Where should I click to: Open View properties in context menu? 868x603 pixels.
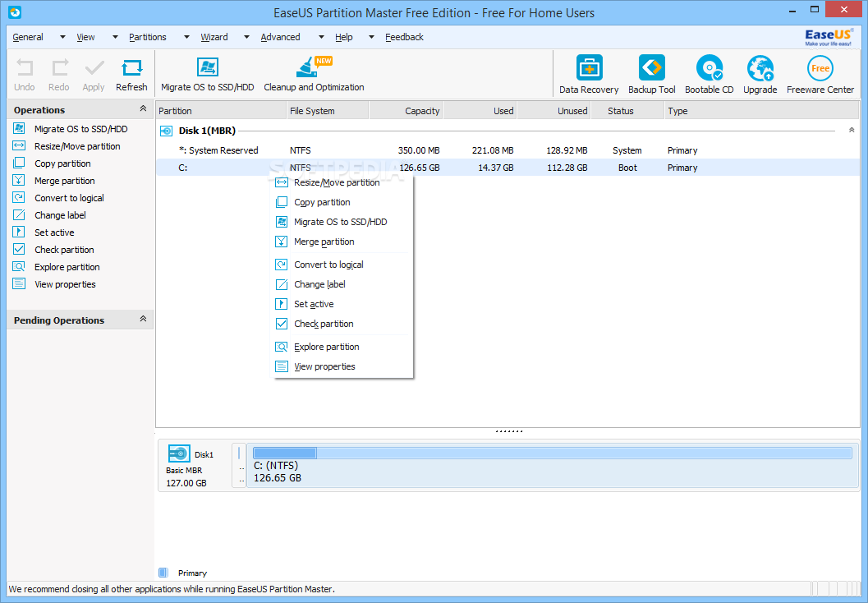(x=342, y=366)
